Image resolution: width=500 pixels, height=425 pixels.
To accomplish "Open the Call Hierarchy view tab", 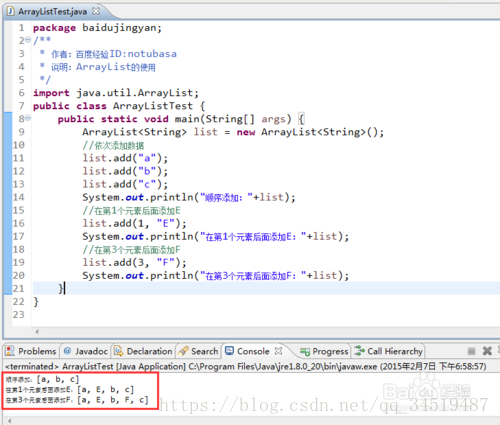I will click(388, 351).
